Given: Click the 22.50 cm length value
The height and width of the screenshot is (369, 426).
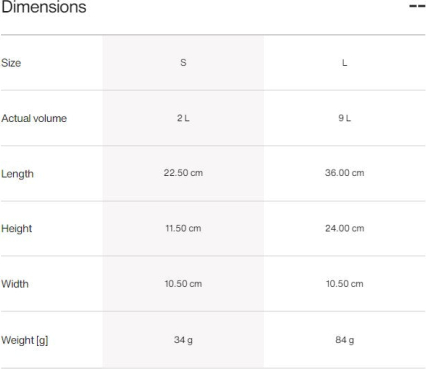Looking at the screenshot, I should pyautogui.click(x=183, y=173).
